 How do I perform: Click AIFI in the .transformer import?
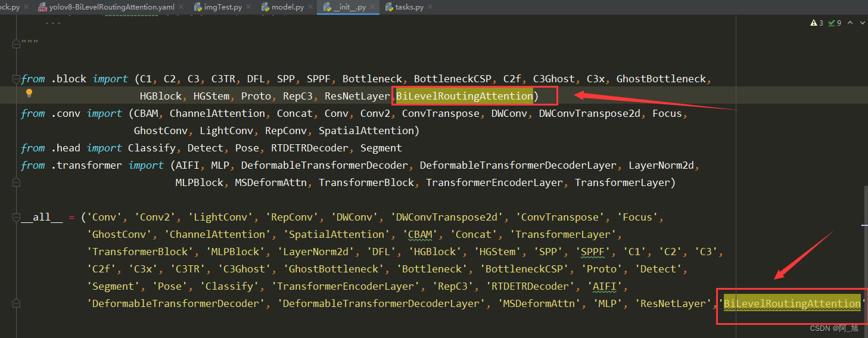[x=188, y=165]
